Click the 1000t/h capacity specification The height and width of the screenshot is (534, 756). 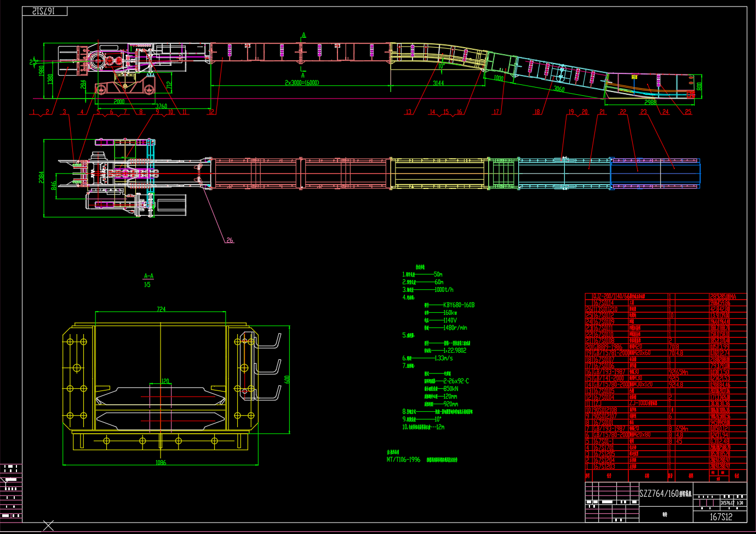coord(444,290)
